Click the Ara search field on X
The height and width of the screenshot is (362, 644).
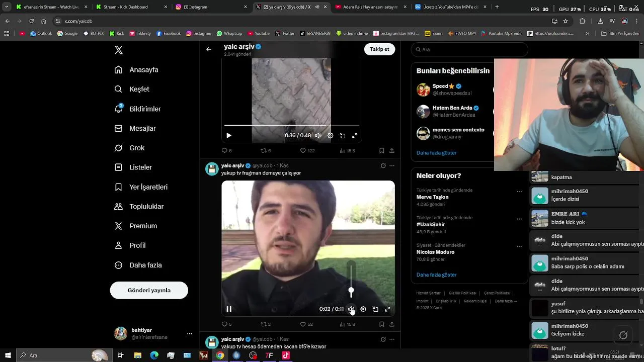[469, 49]
